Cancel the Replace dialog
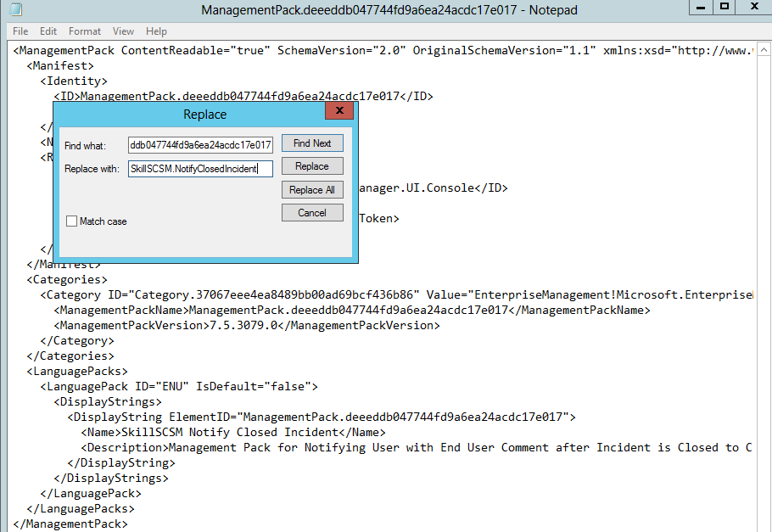This screenshot has height=532, width=772. click(312, 213)
